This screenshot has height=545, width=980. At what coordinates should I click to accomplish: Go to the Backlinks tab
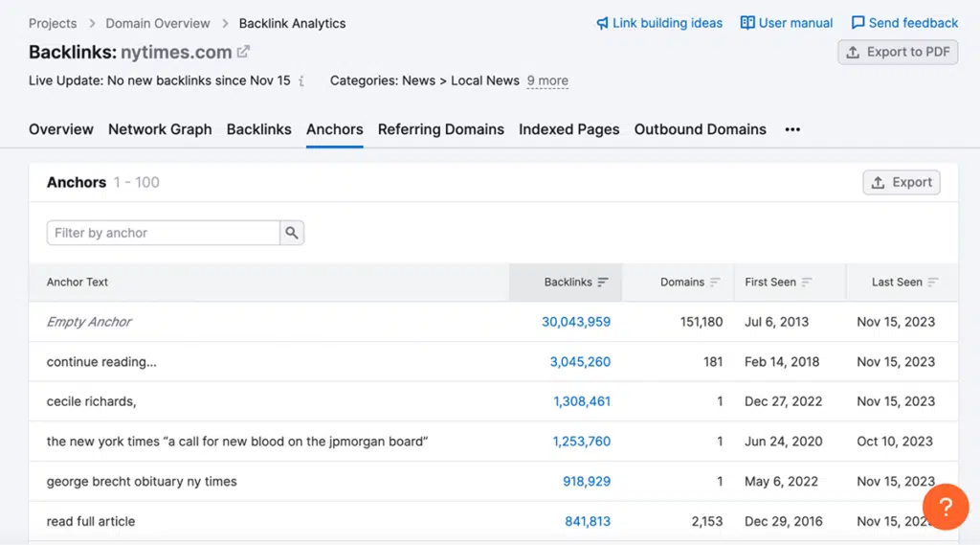[x=258, y=129]
